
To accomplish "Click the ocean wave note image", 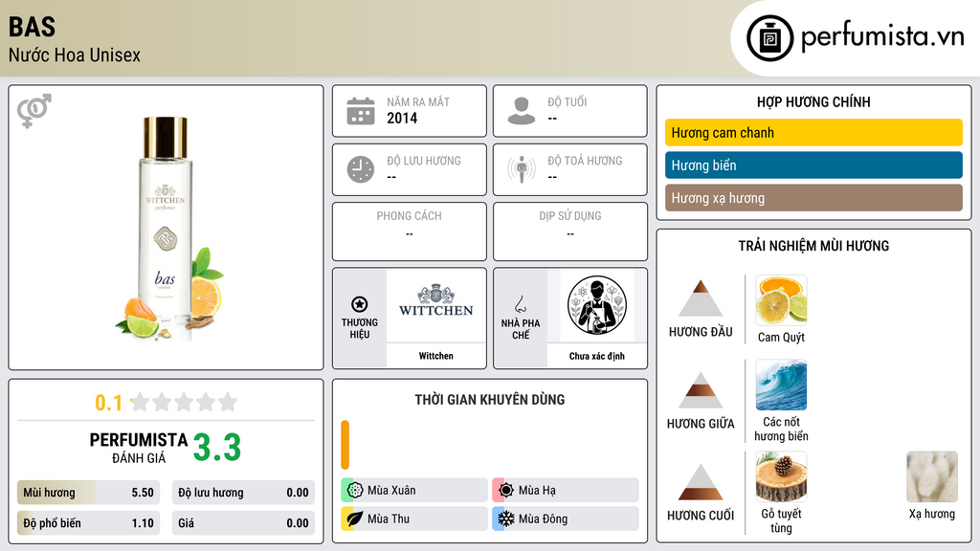I will 781,385.
